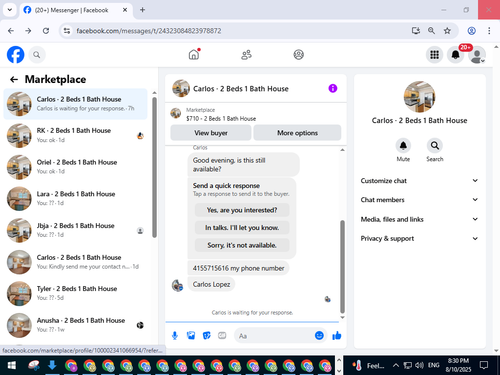Open chat 'Lara - 2 Beds 1 Bath House'
This screenshot has height=375, width=500.
tap(75, 198)
